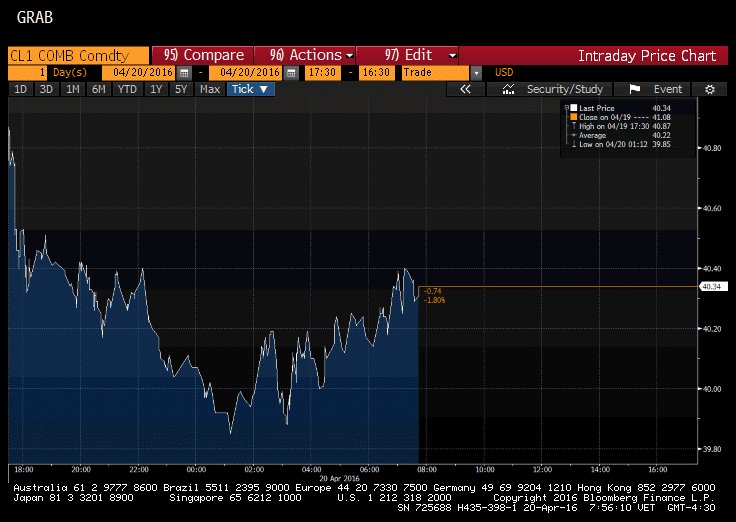
Task: Collapse the legend box with minus icon
Action: (x=566, y=107)
